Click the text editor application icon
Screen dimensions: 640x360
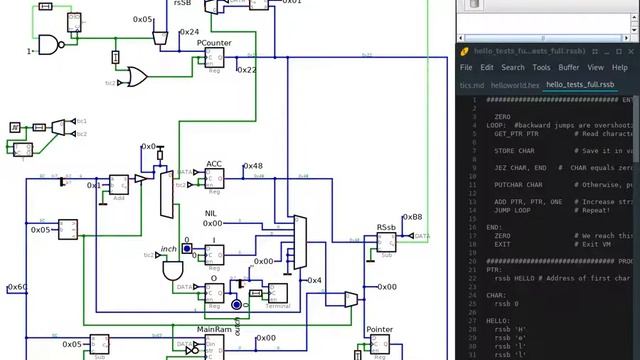tap(464, 51)
